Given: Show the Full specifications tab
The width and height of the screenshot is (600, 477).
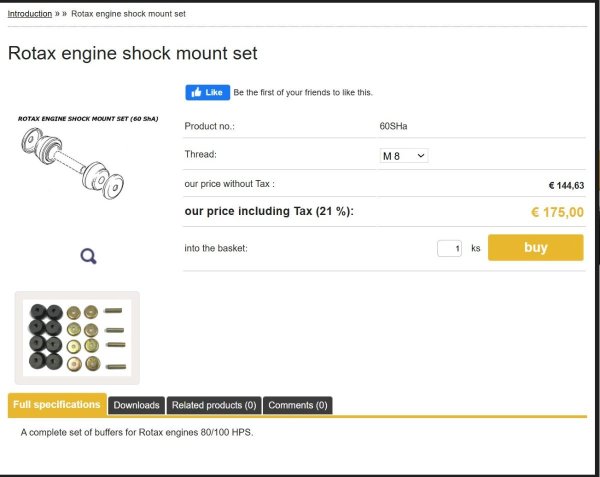Looking at the screenshot, I should click(x=57, y=405).
